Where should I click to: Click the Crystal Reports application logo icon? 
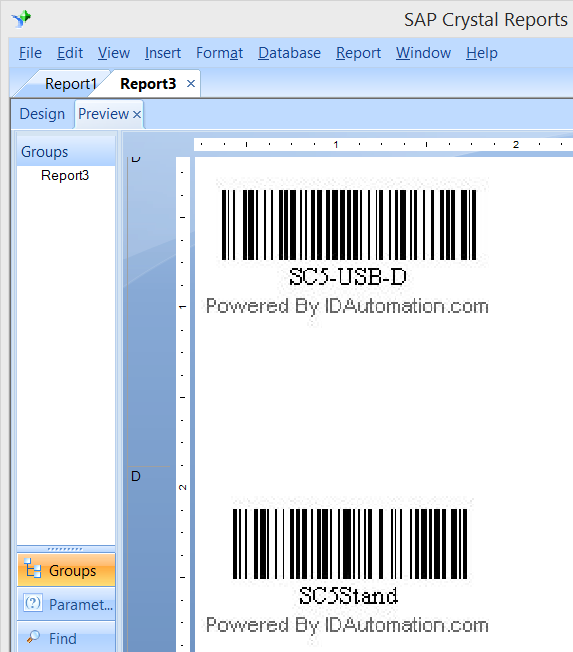click(x=21, y=18)
